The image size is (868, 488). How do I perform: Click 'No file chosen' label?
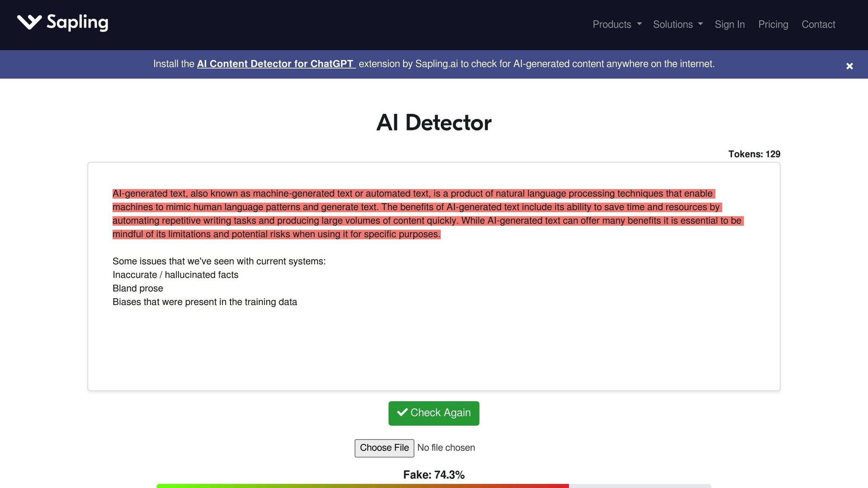coord(446,448)
